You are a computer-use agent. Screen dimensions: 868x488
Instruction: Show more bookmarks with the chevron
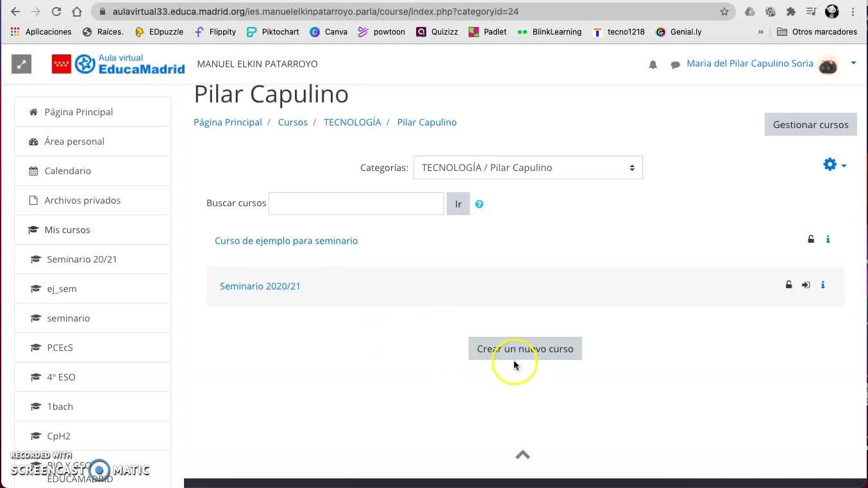pyautogui.click(x=761, y=31)
